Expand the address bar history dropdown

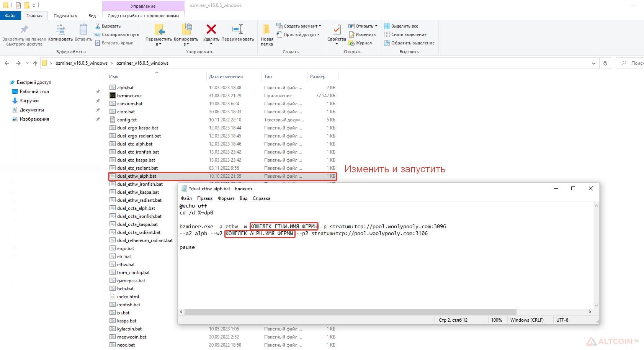click(x=594, y=63)
